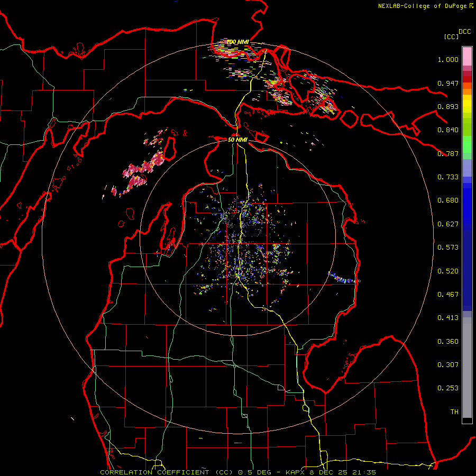Click the gray lower band of color bar
The image size is (476, 476).
[x=467, y=368]
